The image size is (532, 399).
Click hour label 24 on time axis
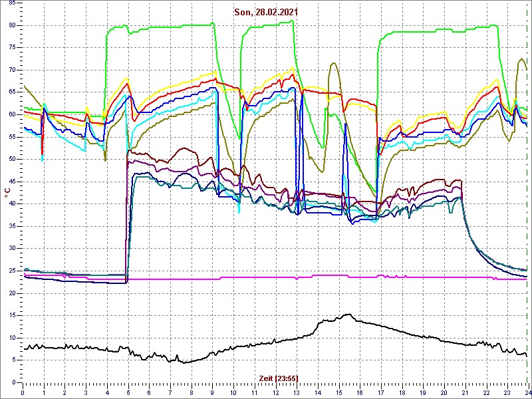[x=528, y=392]
